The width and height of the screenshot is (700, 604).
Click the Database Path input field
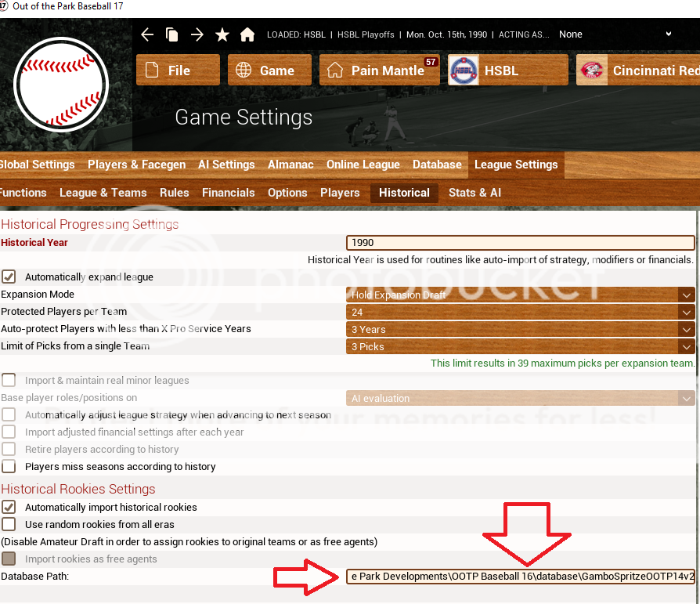click(520, 577)
